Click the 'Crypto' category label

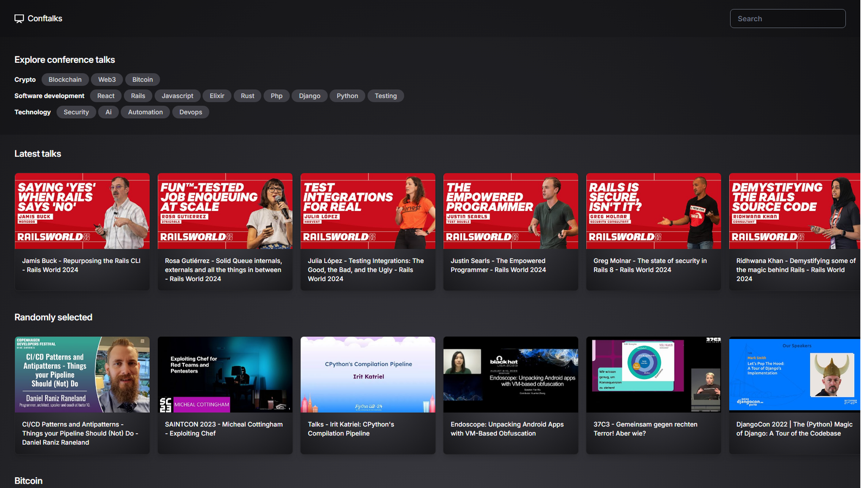point(25,80)
